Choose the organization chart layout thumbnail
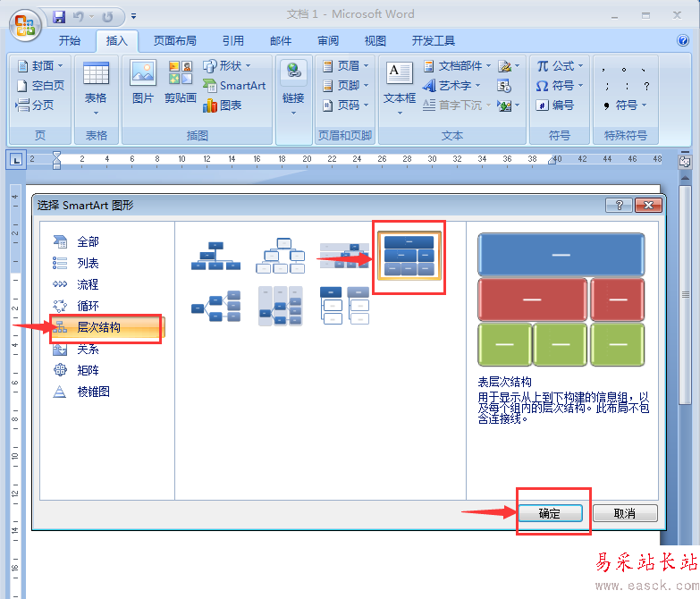This screenshot has height=599, width=700. [x=215, y=256]
